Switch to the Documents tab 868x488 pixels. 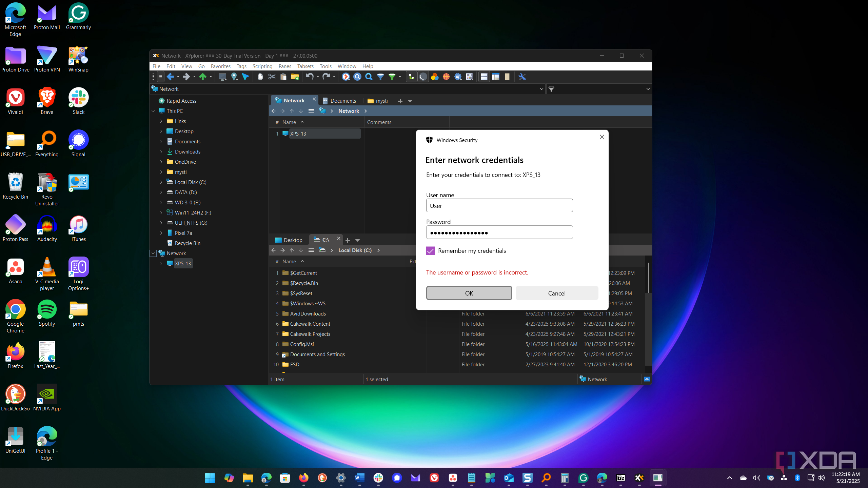click(339, 101)
